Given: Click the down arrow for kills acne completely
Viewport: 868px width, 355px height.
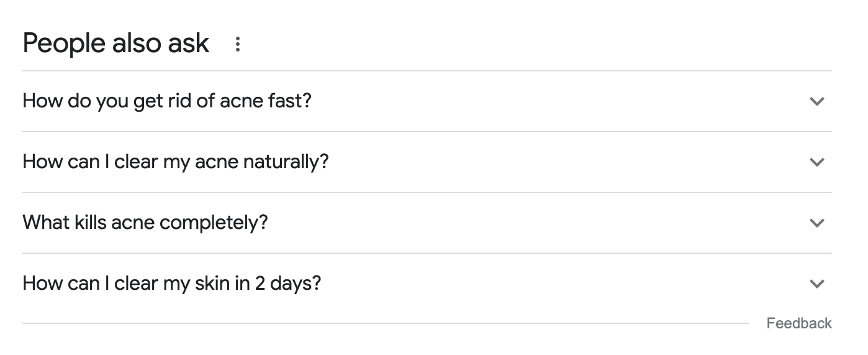Looking at the screenshot, I should click(817, 223).
